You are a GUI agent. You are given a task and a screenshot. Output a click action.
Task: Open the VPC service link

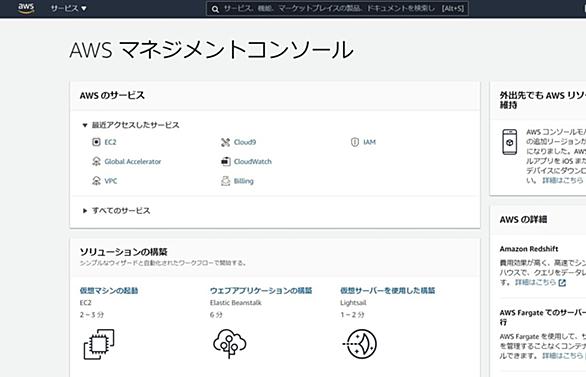(x=111, y=181)
